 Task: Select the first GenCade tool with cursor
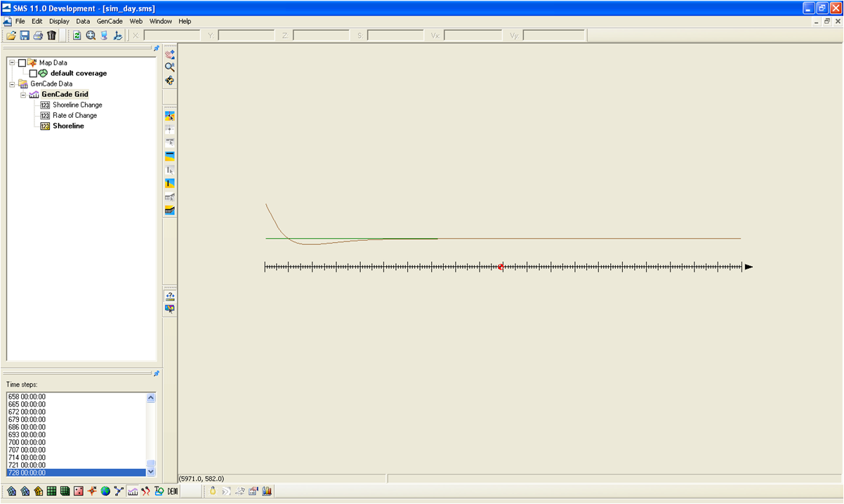pyautogui.click(x=169, y=116)
